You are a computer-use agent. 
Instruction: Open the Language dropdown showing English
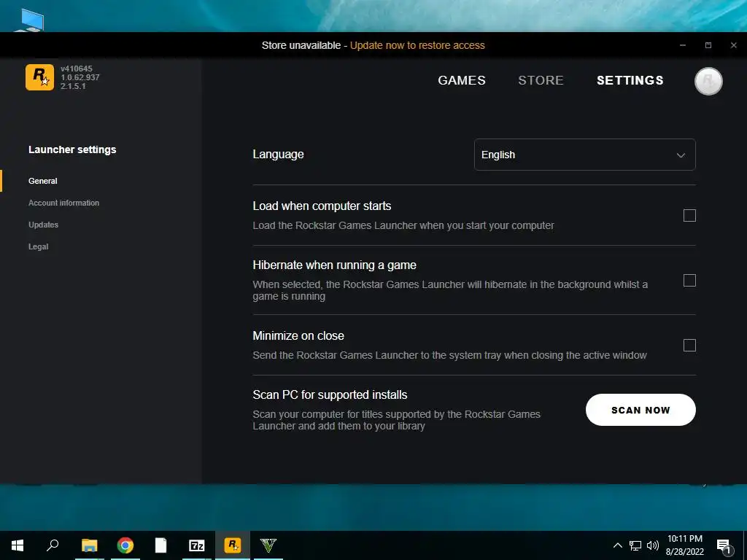coord(584,155)
